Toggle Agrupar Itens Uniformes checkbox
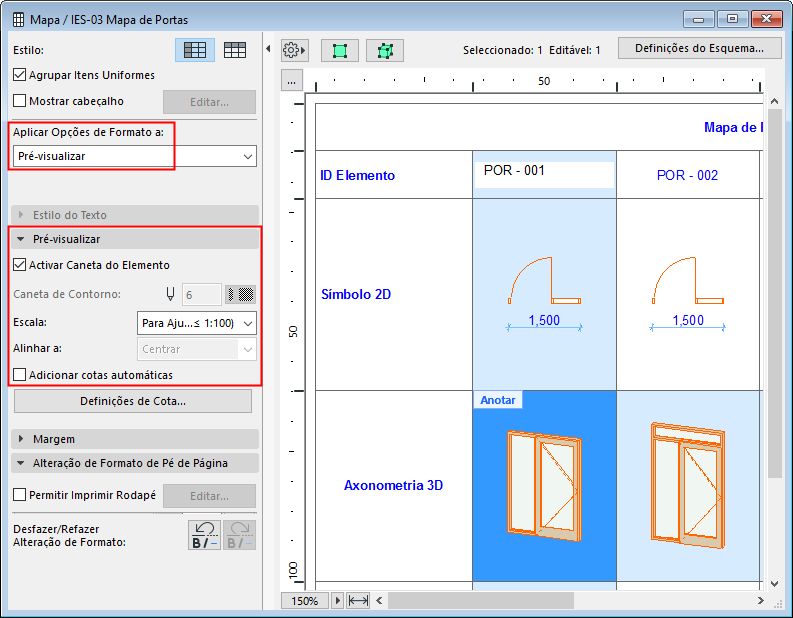 click(19, 75)
